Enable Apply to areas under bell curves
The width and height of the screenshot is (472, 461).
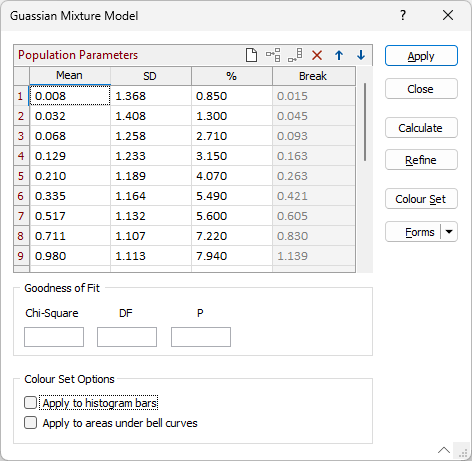click(x=30, y=423)
